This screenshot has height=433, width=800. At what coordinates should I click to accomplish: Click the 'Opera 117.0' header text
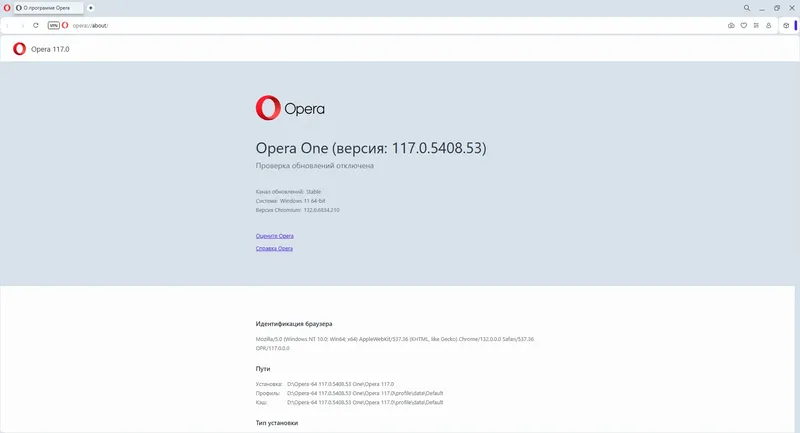coord(50,49)
